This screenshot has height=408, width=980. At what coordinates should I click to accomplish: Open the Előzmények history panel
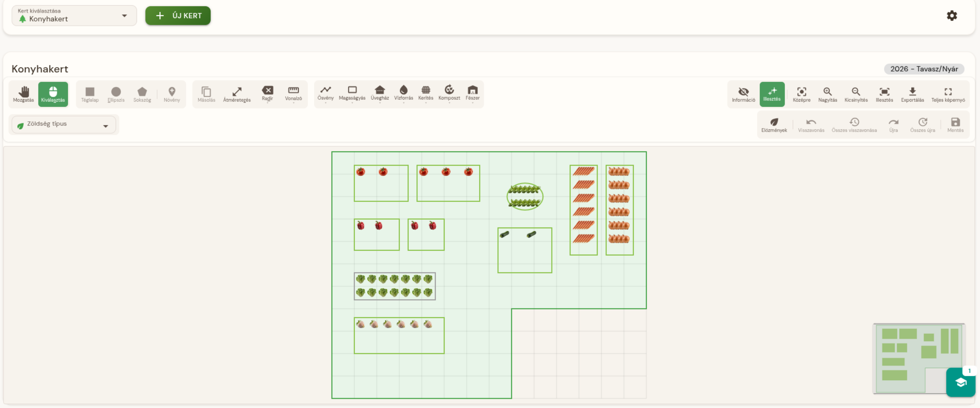(774, 125)
